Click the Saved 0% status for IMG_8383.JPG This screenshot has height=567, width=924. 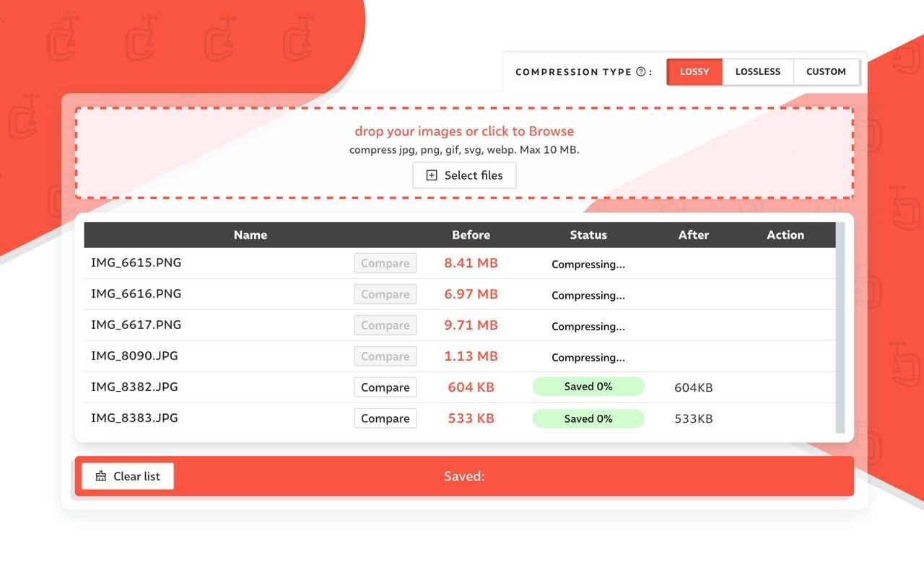point(588,418)
